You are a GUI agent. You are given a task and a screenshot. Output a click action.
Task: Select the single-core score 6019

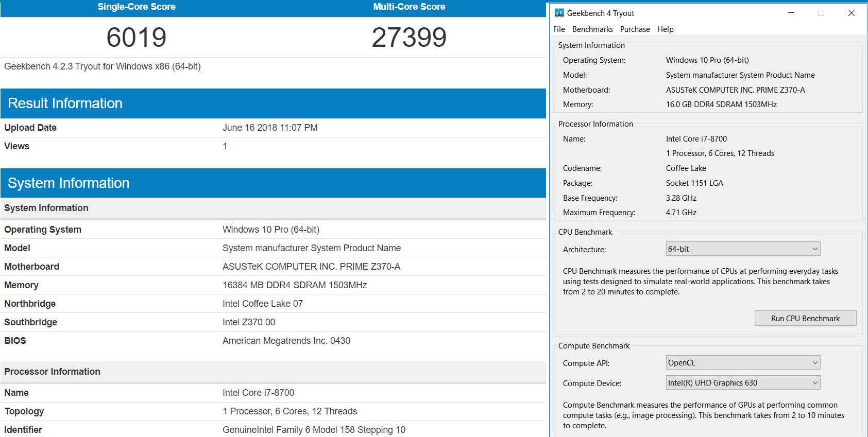(137, 37)
